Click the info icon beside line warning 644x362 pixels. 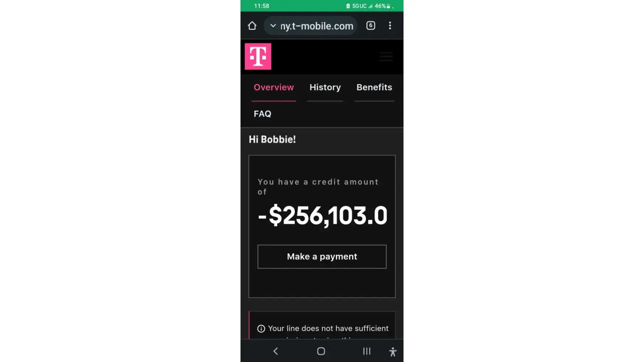point(261,329)
